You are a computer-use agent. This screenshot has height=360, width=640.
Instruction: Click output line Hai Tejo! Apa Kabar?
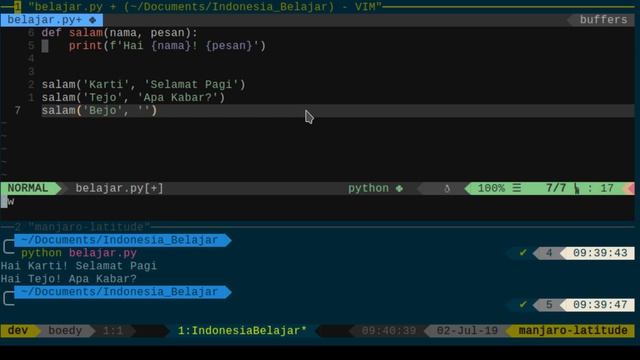point(69,279)
